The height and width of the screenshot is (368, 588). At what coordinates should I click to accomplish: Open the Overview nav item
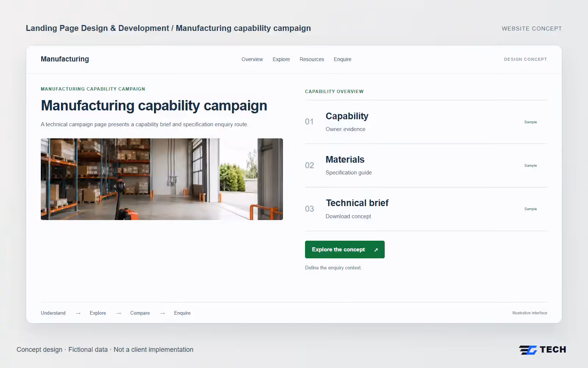tap(252, 59)
